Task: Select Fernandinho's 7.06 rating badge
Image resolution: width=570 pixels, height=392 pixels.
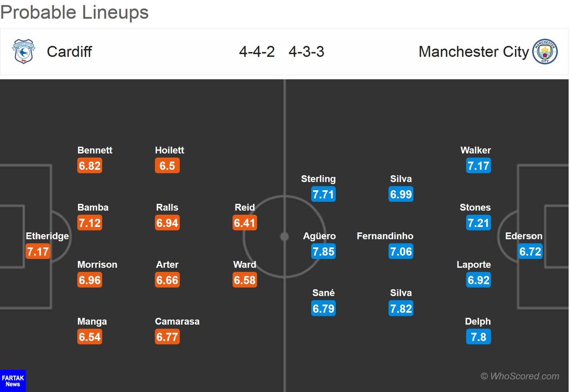Action: pos(401,251)
